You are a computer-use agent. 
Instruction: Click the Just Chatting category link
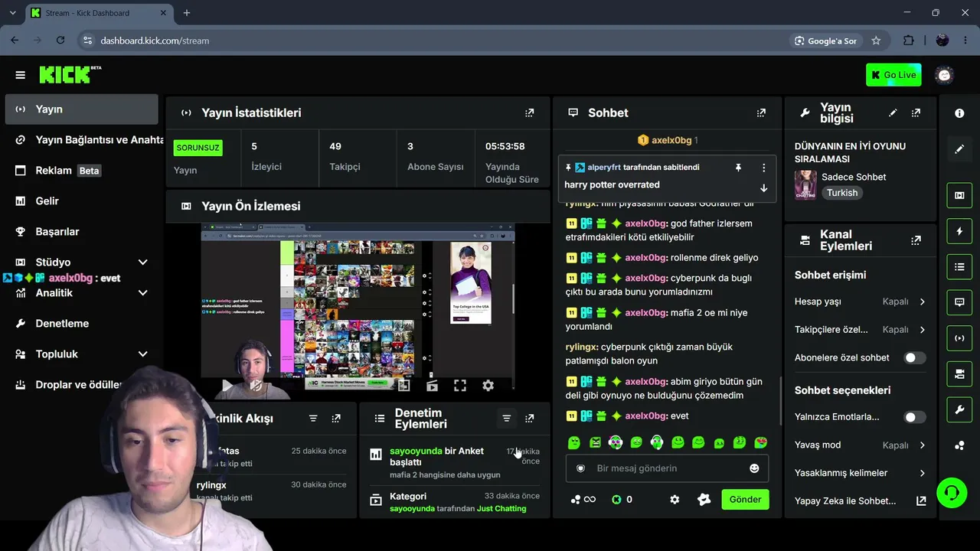[501, 509]
